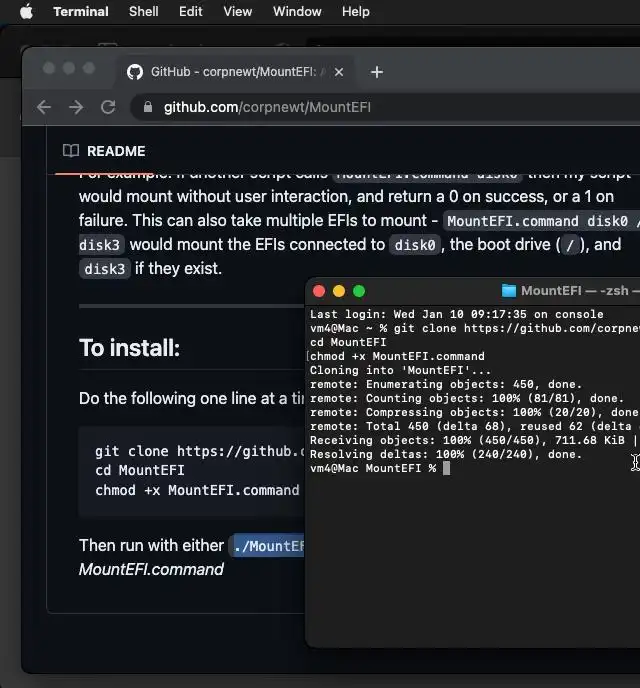Open the Shell menu
The image size is (640, 688).
(143, 12)
